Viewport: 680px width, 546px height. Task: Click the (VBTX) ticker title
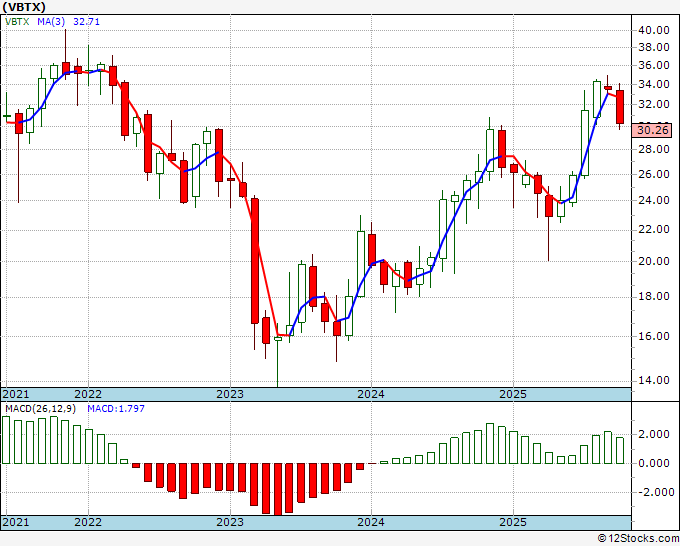(24, 7)
